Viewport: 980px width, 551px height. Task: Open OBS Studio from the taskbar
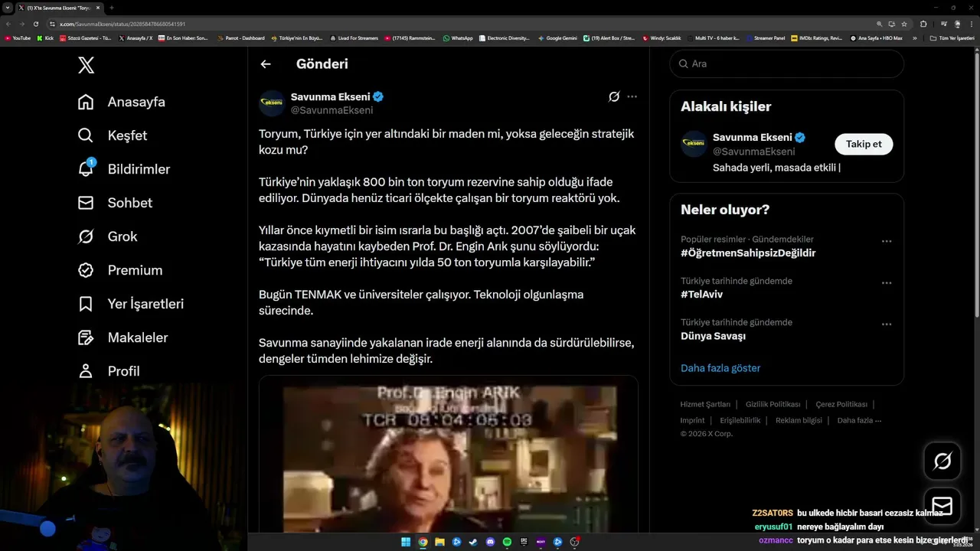[574, 542]
